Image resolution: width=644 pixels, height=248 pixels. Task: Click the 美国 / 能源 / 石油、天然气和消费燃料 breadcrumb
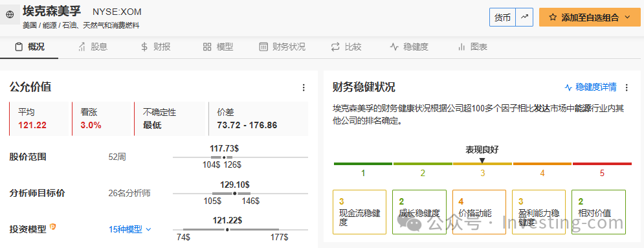click(82, 25)
